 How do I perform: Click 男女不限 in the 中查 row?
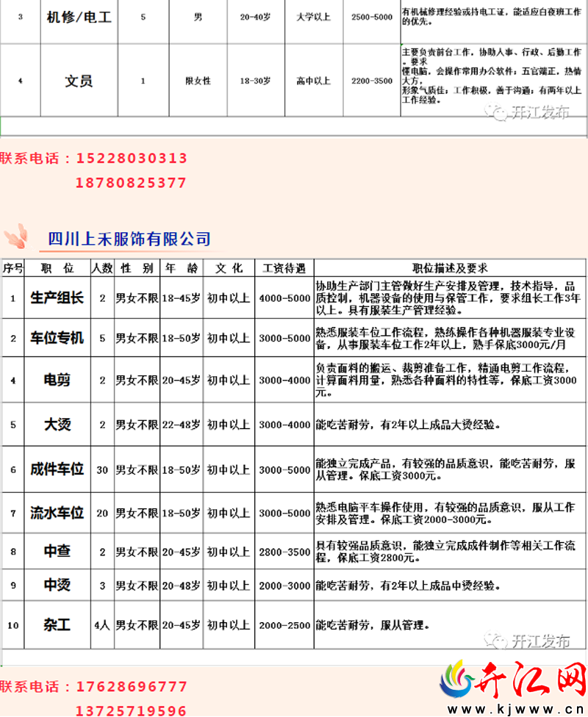(137, 552)
